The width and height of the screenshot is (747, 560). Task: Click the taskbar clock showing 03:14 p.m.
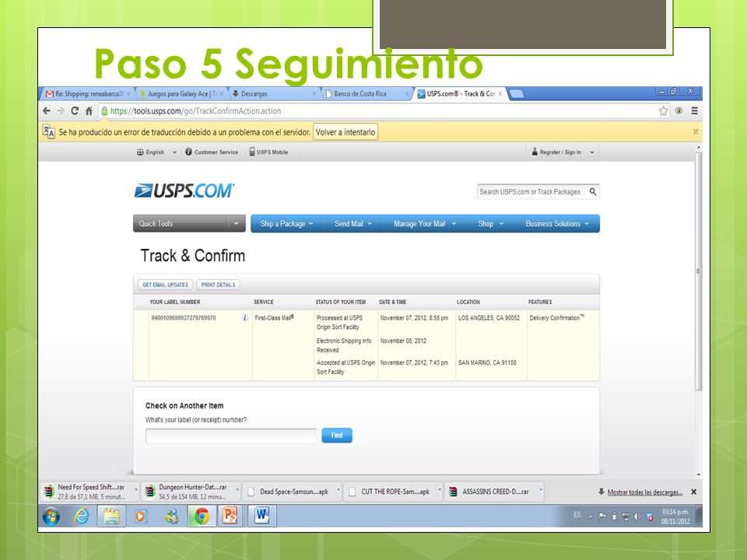(675, 516)
